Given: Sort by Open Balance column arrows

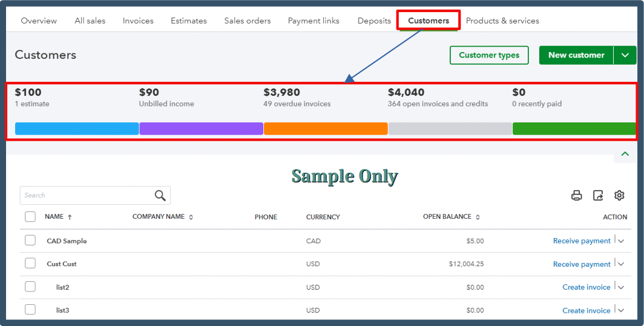Looking at the screenshot, I should (478, 217).
